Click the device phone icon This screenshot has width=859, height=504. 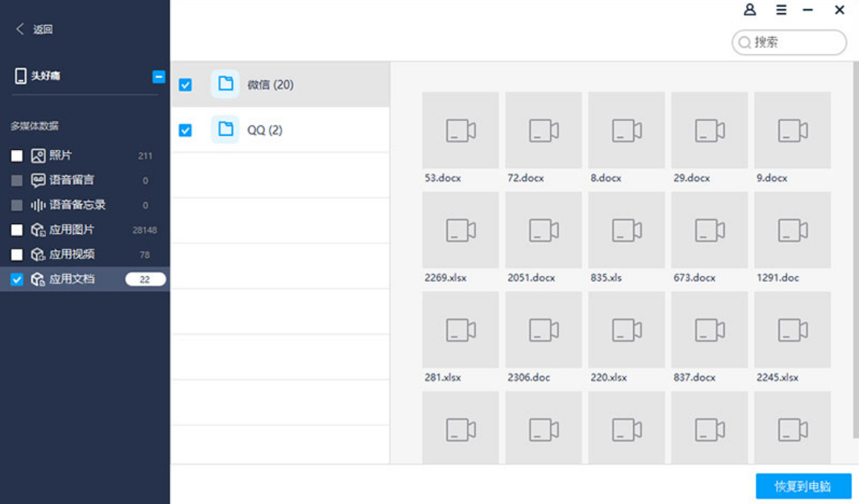[x=20, y=76]
